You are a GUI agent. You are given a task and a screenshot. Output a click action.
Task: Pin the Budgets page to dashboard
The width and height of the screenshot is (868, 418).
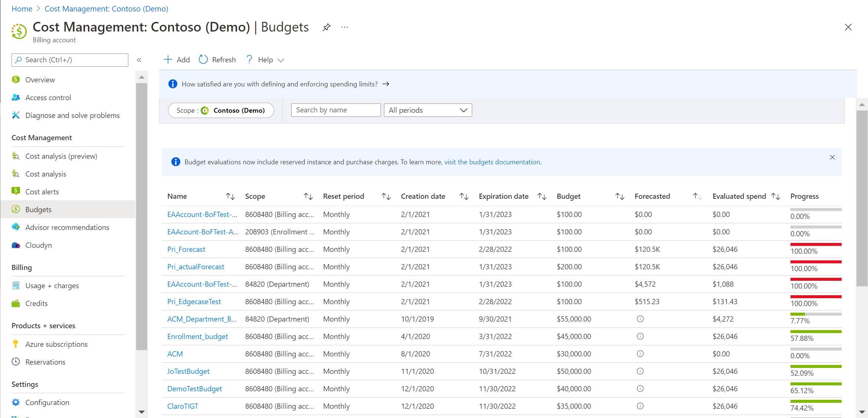click(x=326, y=27)
